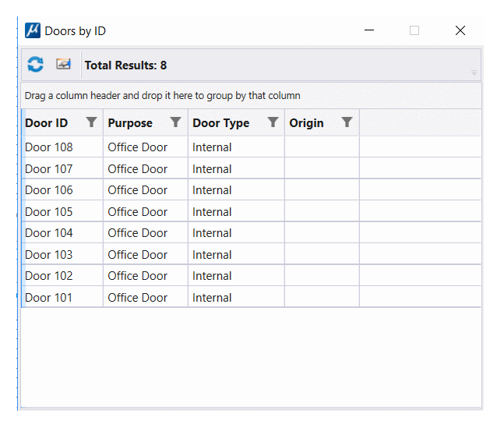Image resolution: width=504 pixels, height=428 pixels.
Task: Select the Door 101 row
Action: point(48,298)
